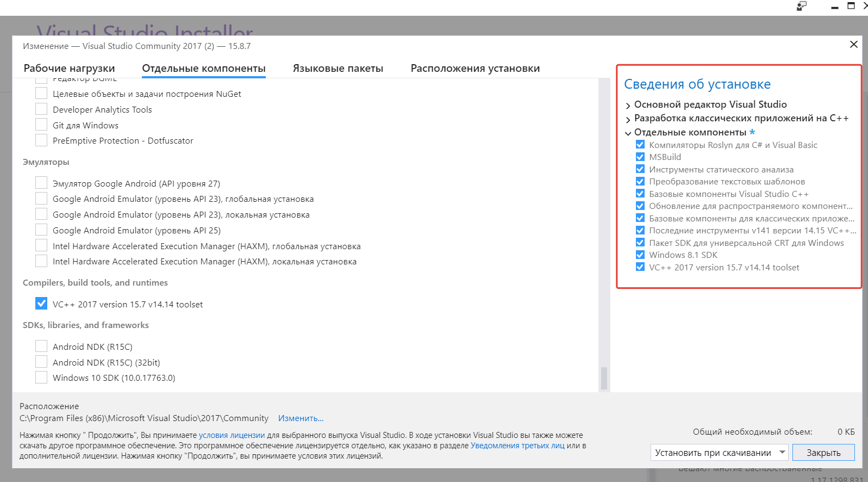
Task: Enable Intel HAXM глобальная установка checkbox
Action: 41,246
